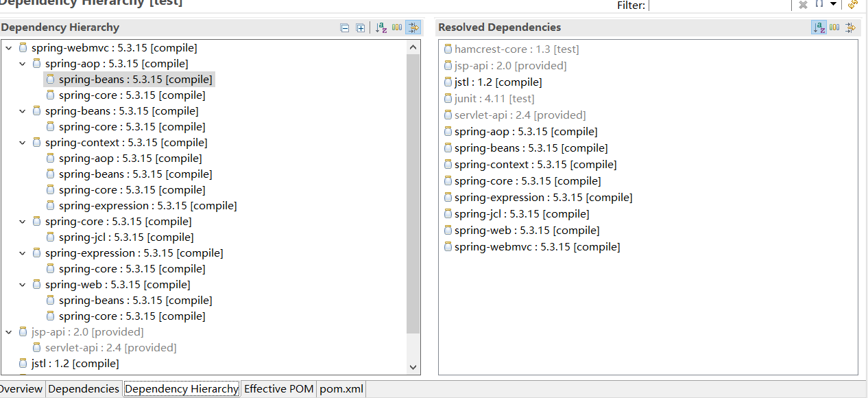The width and height of the screenshot is (868, 398).
Task: Switch to the Dependencies tab
Action: click(x=84, y=389)
